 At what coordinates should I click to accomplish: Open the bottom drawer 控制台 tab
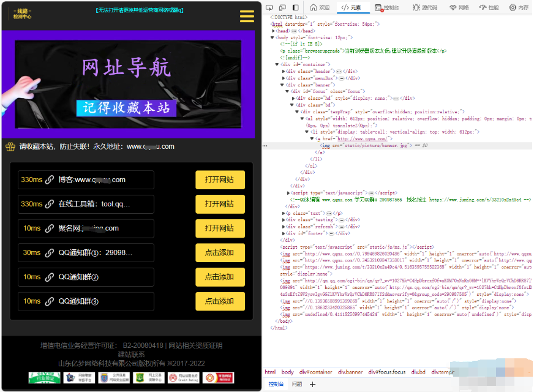pyautogui.click(x=276, y=385)
